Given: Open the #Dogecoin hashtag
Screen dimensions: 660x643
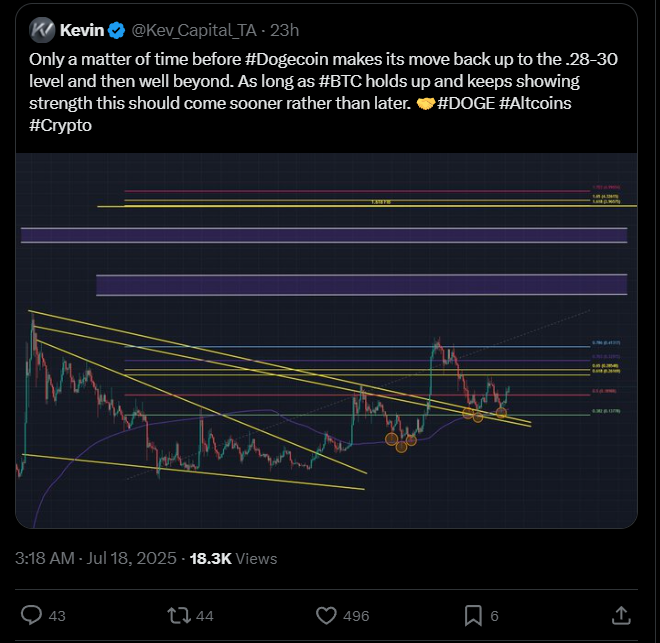Looking at the screenshot, I should [x=286, y=59].
